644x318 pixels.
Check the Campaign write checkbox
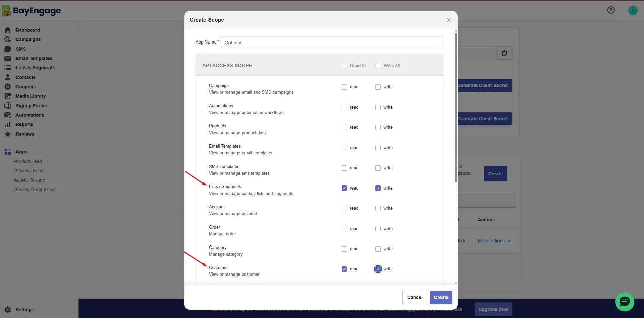(x=378, y=87)
